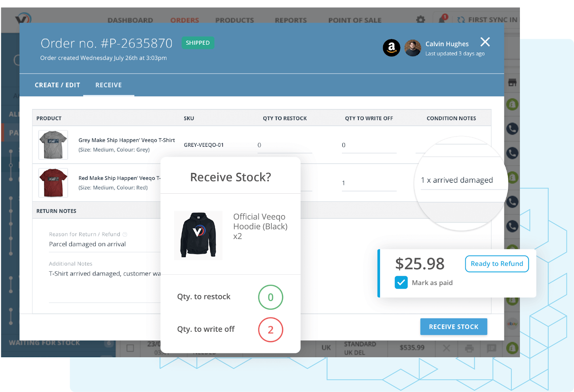Click the green Qty. to restock circle
Image resolution: width=574 pixels, height=392 pixels.
[x=270, y=297]
